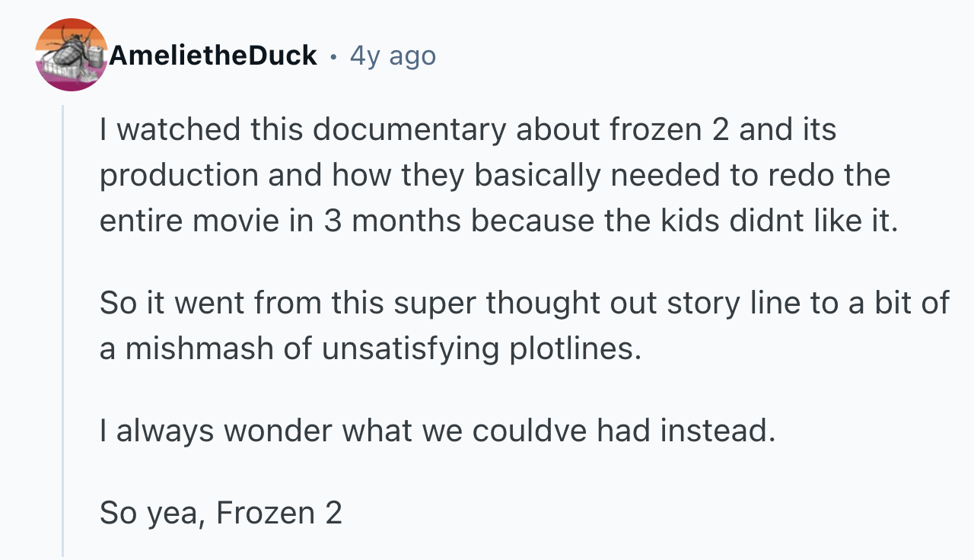The width and height of the screenshot is (974, 560).
Task: Click the word "documentary" in the comment
Action: (409, 129)
